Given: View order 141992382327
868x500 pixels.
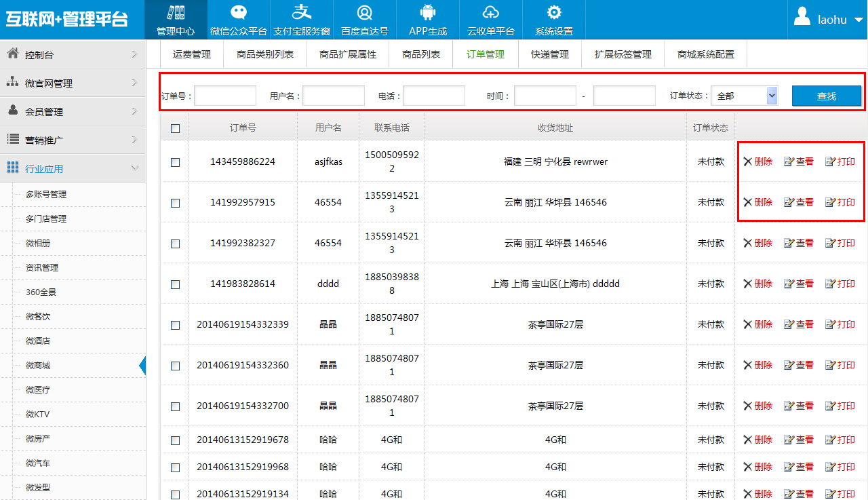Looking at the screenshot, I should pos(799,243).
